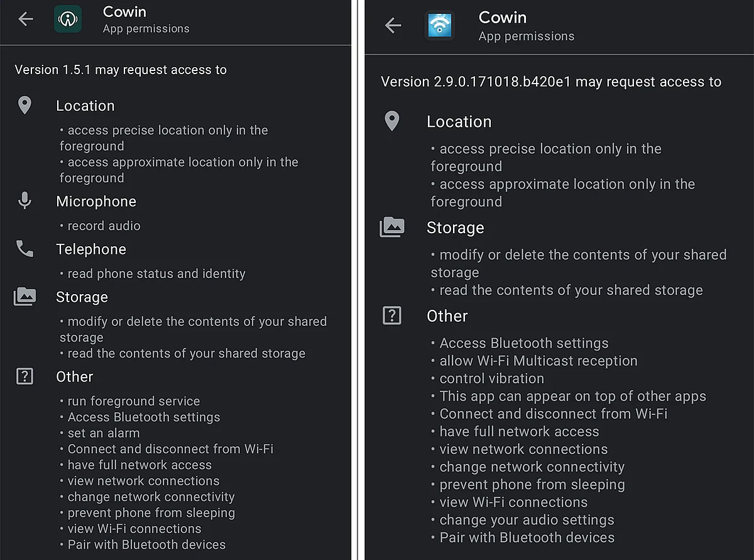The width and height of the screenshot is (754, 560).
Task: Tap the Microphone icon
Action: tap(25, 201)
